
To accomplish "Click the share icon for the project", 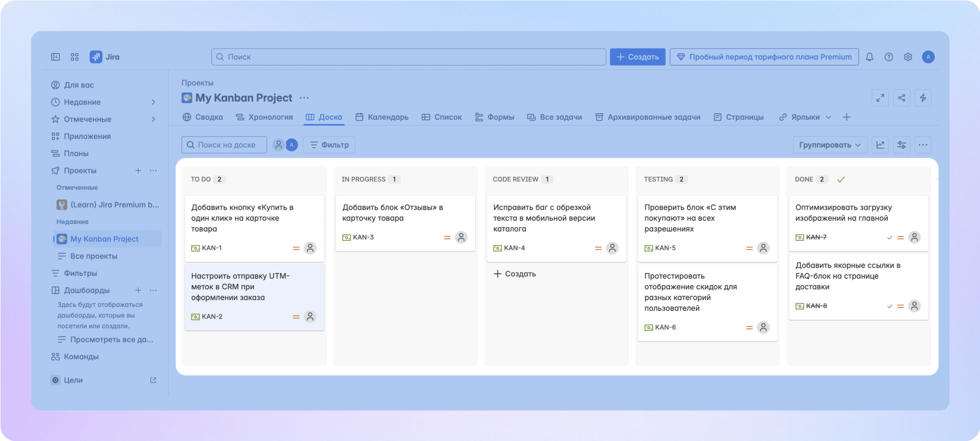I will click(902, 98).
